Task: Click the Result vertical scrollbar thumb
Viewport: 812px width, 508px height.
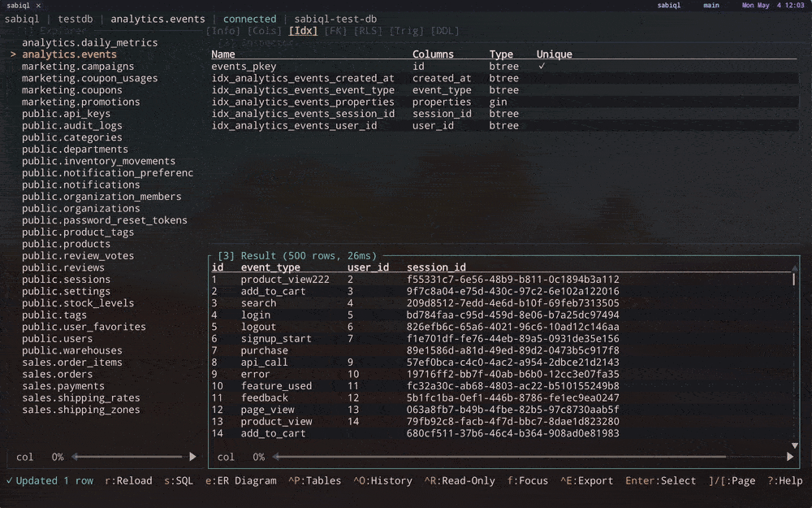Action: point(794,279)
